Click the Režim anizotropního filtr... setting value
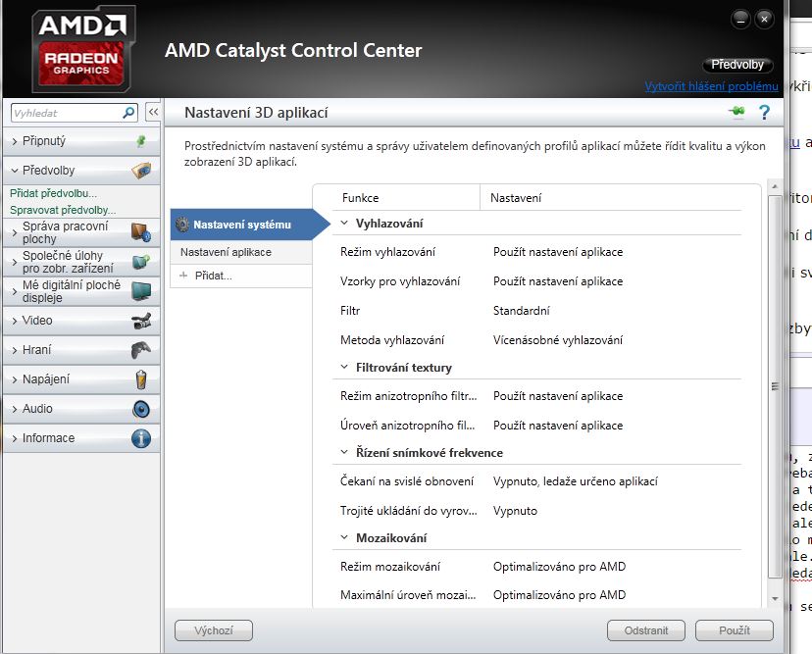Viewport: 812px width, 654px height. point(558,396)
